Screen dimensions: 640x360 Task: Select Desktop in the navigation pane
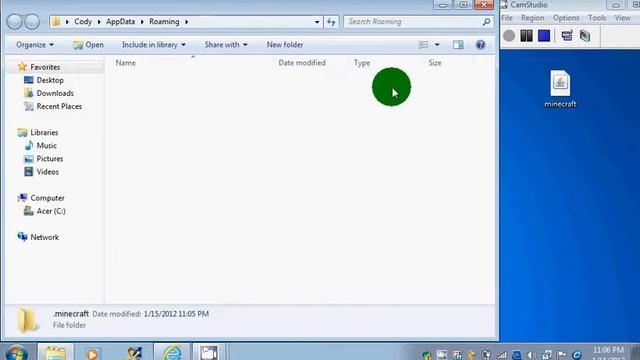coord(50,80)
